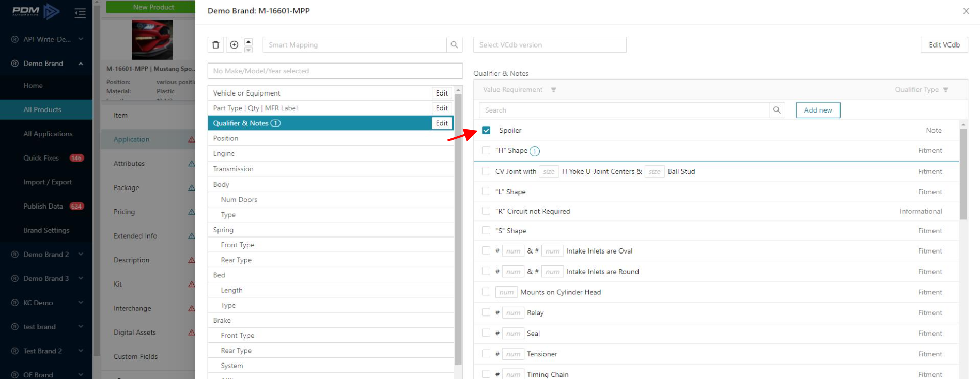Screen dimensions: 980x379
Task: Edit the Qualifier & Notes row
Action: (442, 123)
